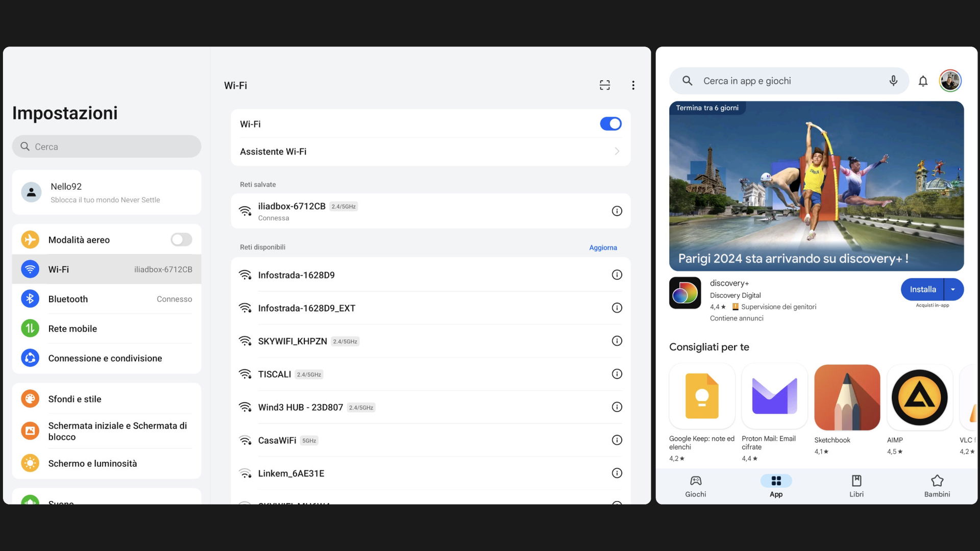
Task: Click Wind3 HUB - 23D807 network name
Action: (x=300, y=407)
